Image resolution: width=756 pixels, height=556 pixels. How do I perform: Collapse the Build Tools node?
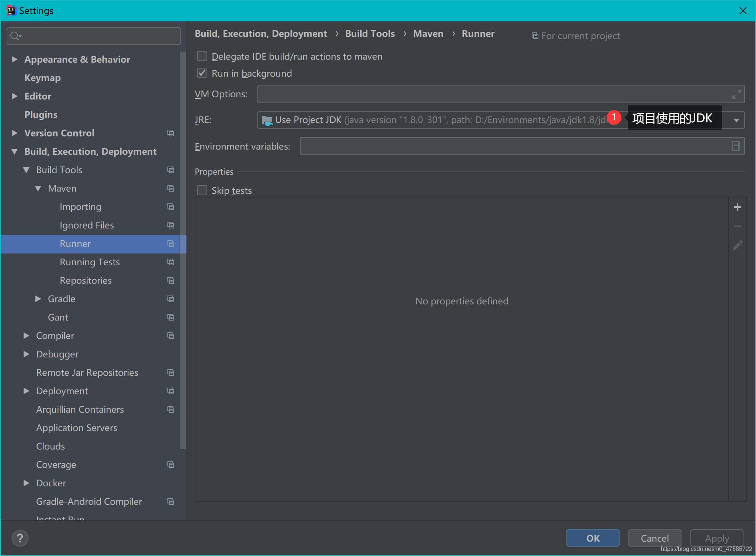click(x=26, y=170)
